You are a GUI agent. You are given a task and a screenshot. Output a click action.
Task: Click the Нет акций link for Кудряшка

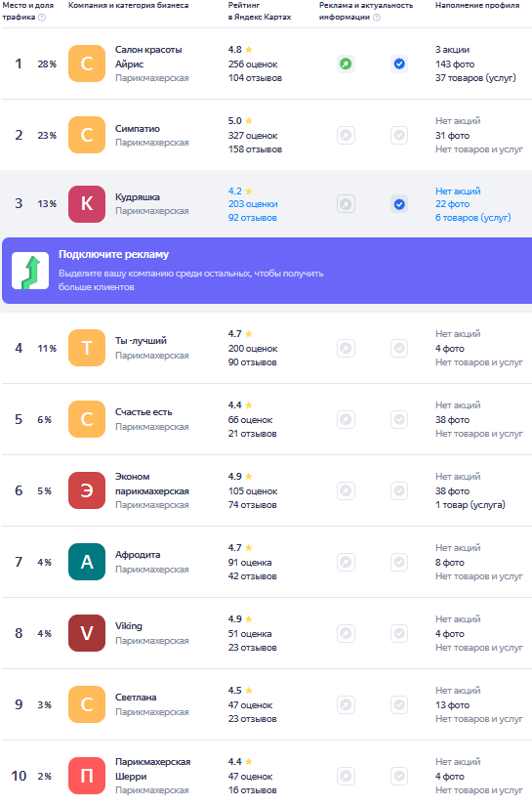point(458,191)
